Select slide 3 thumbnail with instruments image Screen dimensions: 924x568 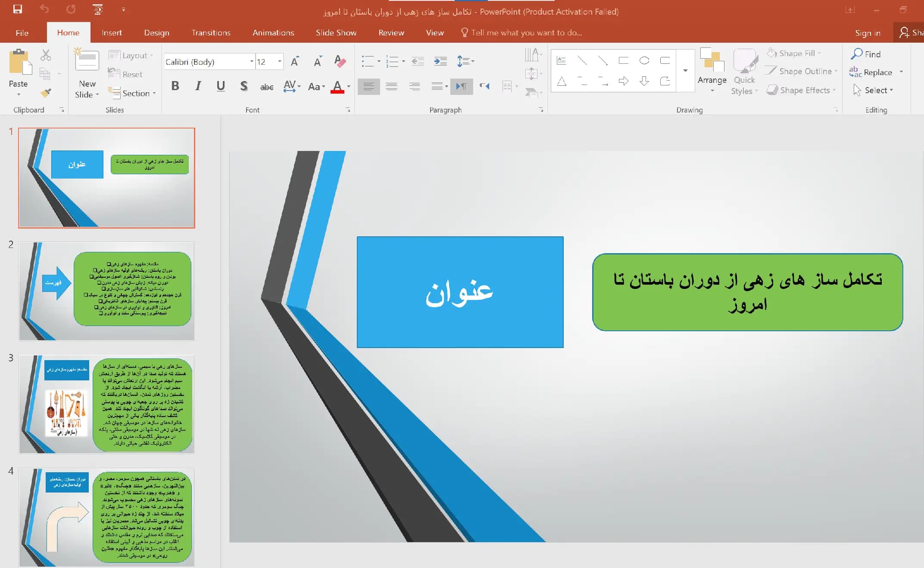pyautogui.click(x=106, y=404)
